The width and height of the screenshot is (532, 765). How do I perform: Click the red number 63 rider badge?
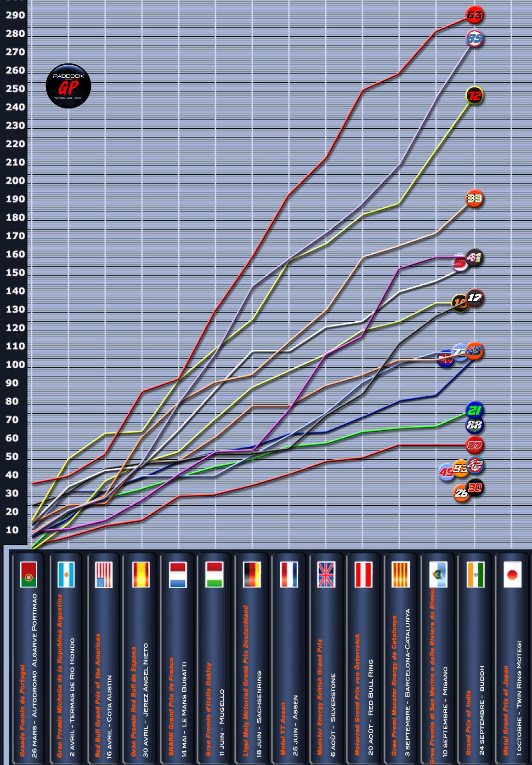475,15
